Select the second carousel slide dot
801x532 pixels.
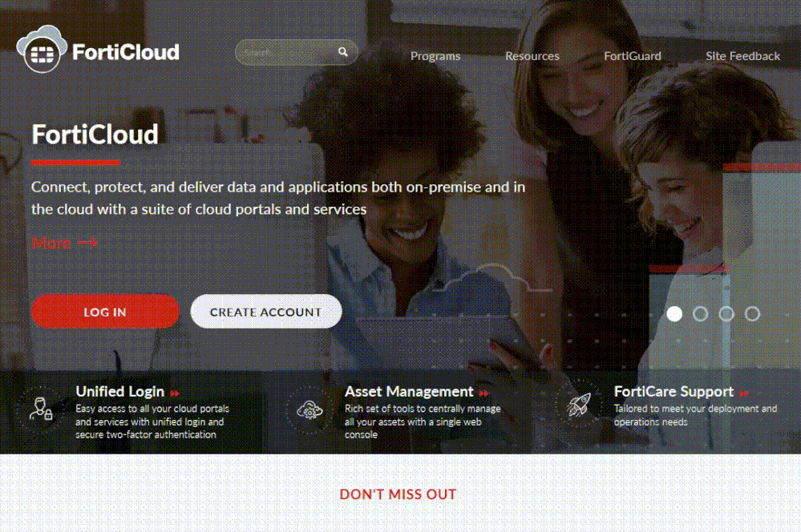(700, 313)
